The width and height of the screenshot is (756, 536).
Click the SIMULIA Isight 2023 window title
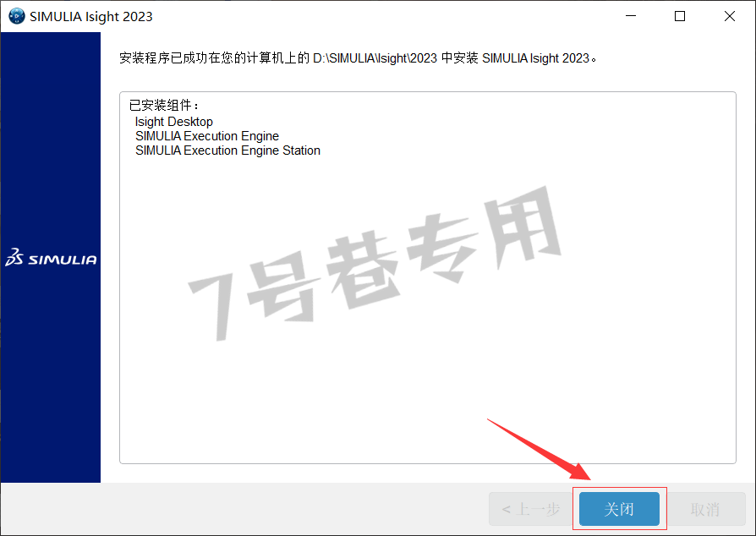(x=91, y=16)
